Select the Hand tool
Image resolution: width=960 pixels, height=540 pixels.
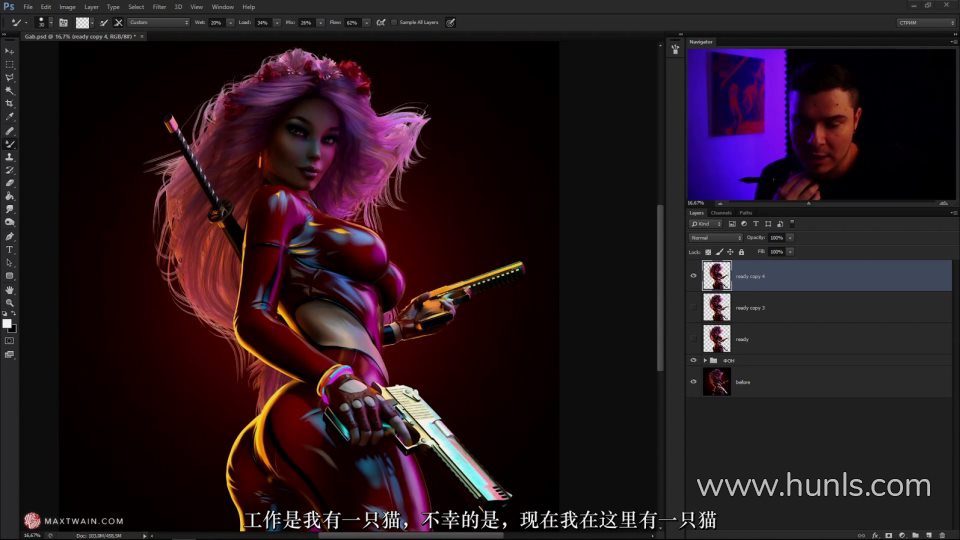pos(9,290)
